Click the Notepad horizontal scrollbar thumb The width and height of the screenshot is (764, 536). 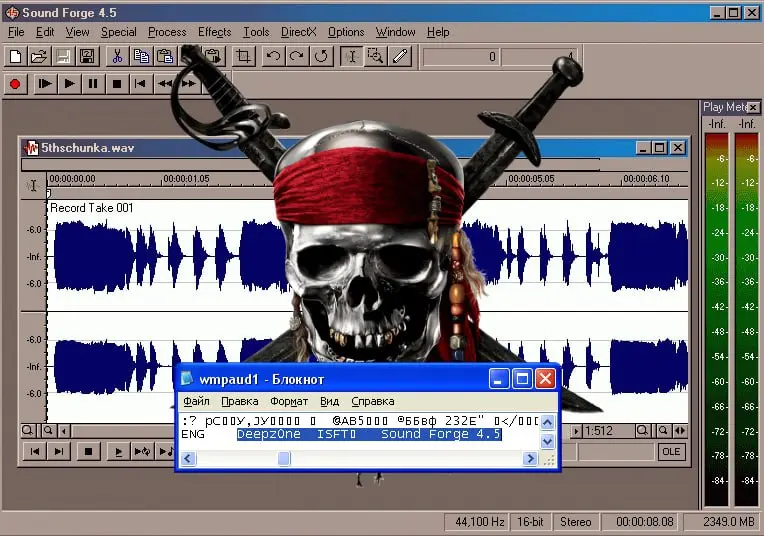[x=284, y=458]
